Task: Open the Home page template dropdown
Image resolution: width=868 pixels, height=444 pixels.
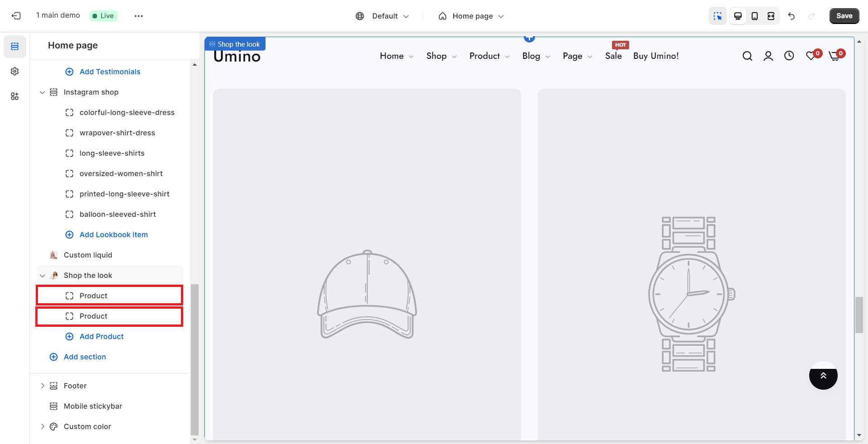Action: click(x=471, y=16)
